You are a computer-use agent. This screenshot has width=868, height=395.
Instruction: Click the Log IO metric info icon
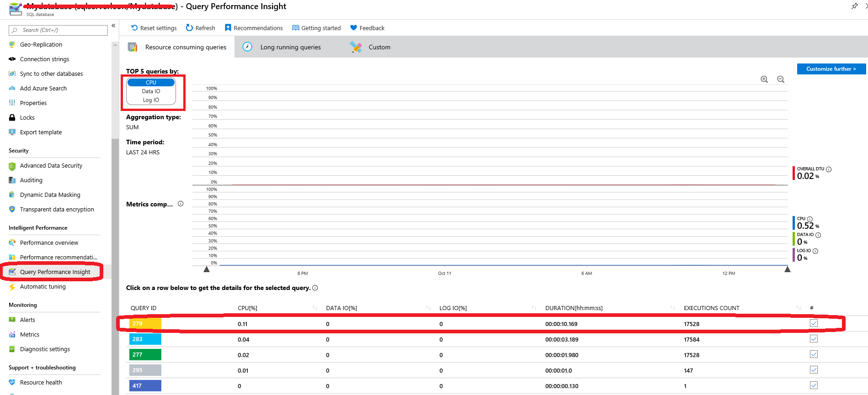815,251
